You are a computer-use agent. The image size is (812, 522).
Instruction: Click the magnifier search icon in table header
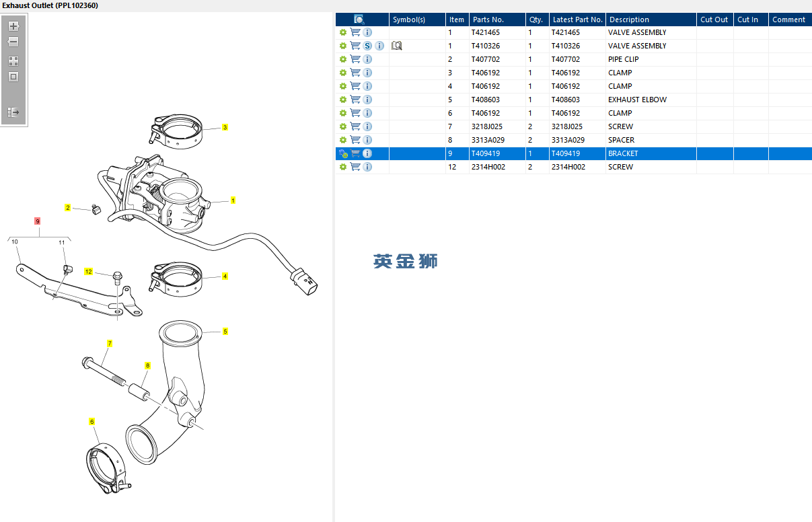359,20
